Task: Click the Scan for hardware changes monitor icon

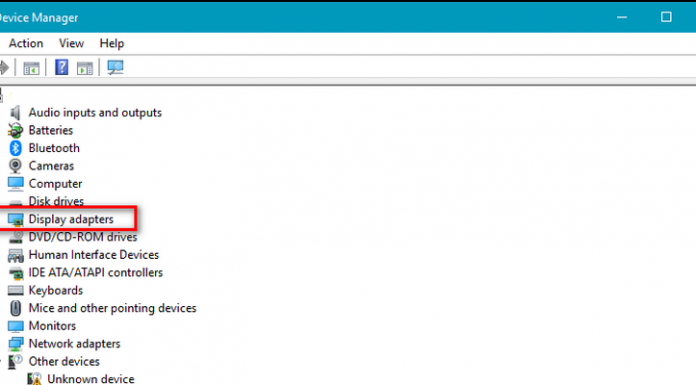Action: [115, 67]
